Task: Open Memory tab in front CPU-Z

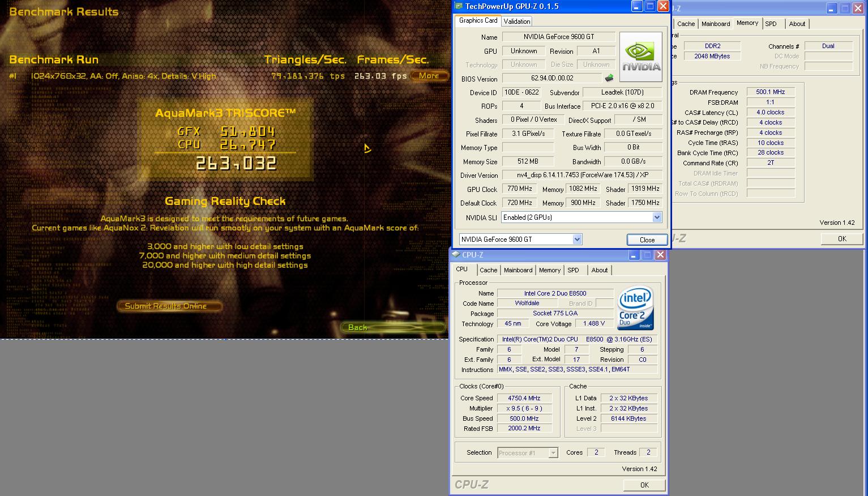Action: pos(550,270)
